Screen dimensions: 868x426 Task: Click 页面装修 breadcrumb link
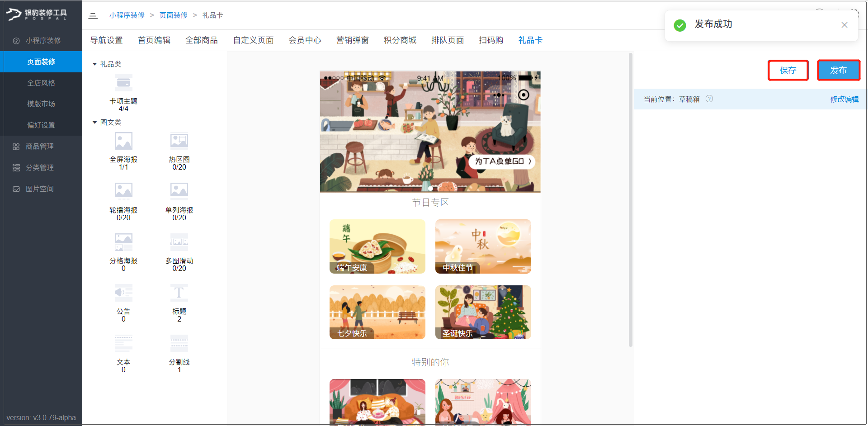(x=174, y=15)
